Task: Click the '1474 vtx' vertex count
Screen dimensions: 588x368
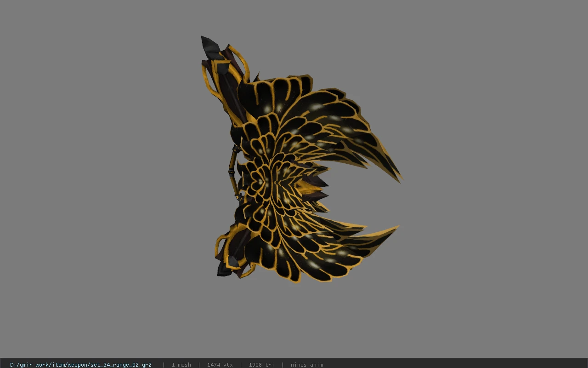Action: point(220,365)
